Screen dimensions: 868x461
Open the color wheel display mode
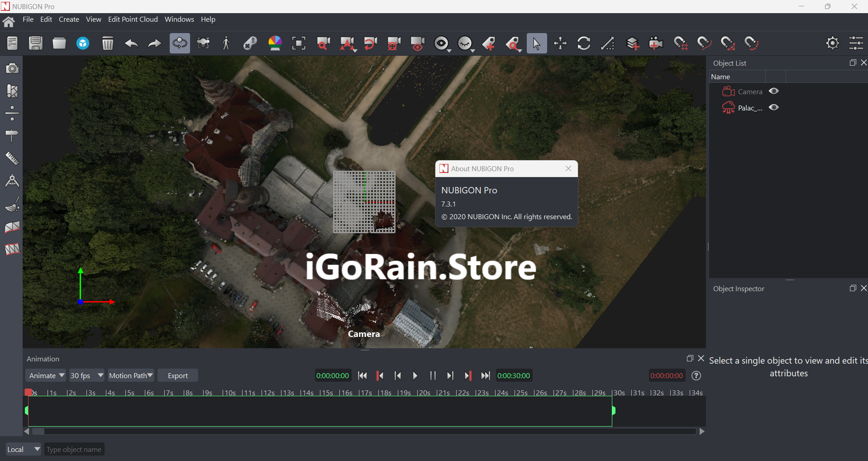[x=274, y=43]
